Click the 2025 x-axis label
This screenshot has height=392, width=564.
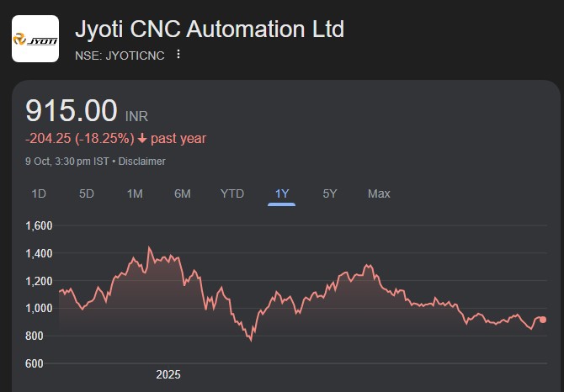click(168, 374)
